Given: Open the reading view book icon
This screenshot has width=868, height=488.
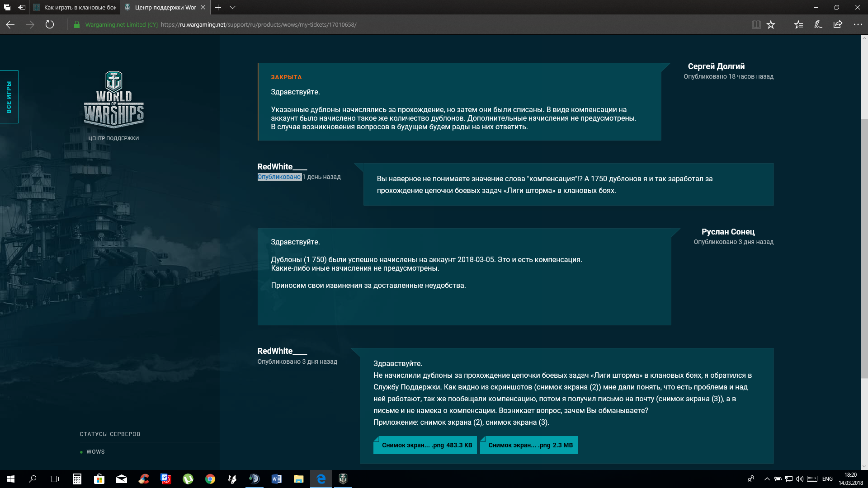Looking at the screenshot, I should tap(756, 25).
